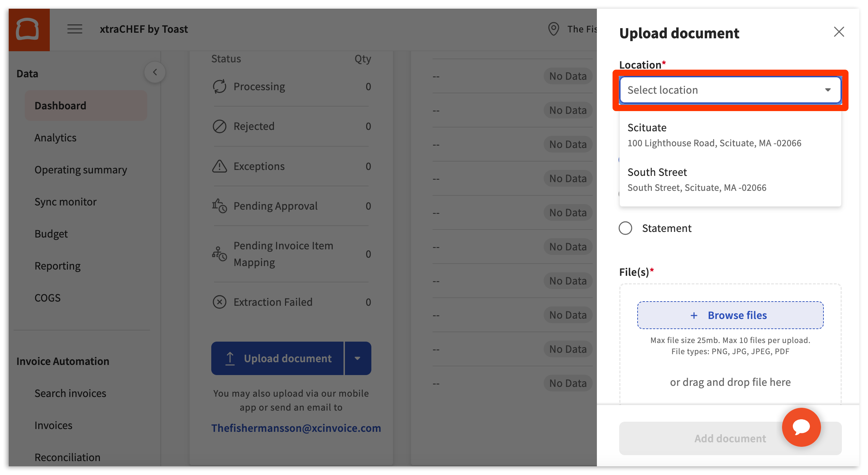The height and width of the screenshot is (475, 868).
Task: Click the Pending Approval thumbs-up icon
Action: 219,206
